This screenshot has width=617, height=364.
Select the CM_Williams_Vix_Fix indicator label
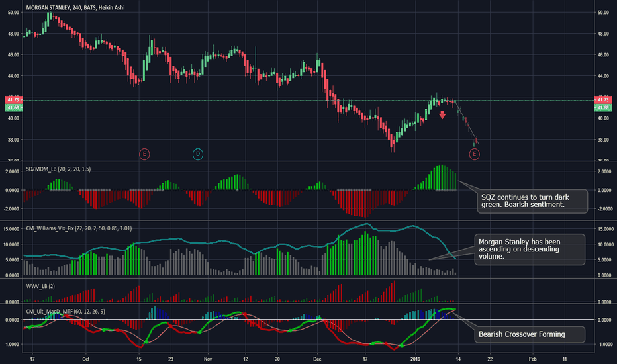tap(79, 228)
